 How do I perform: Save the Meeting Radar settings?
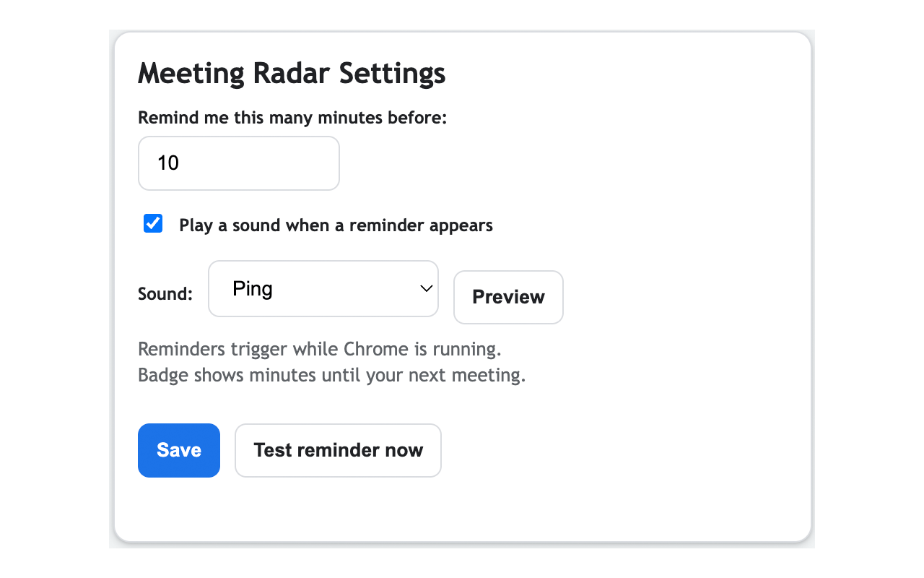[178, 450]
